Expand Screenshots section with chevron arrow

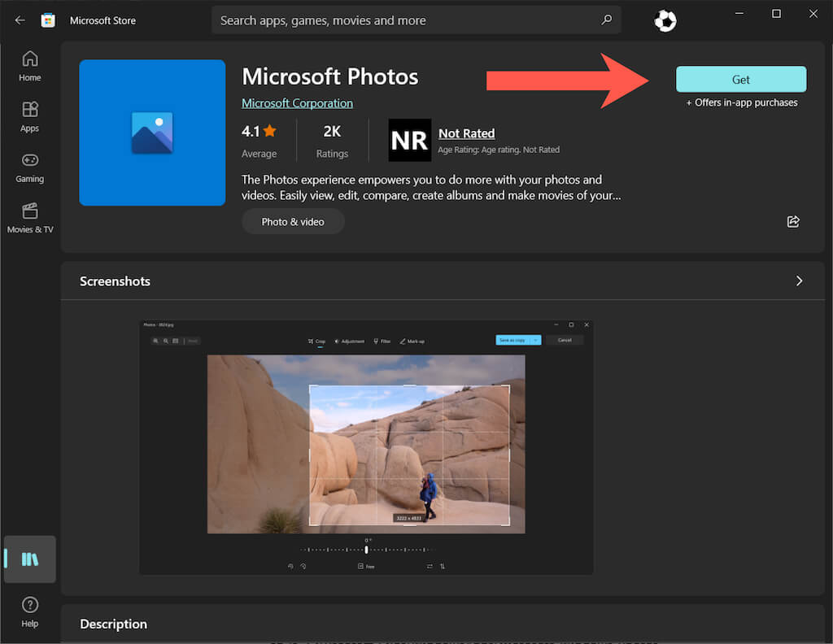pyautogui.click(x=799, y=281)
